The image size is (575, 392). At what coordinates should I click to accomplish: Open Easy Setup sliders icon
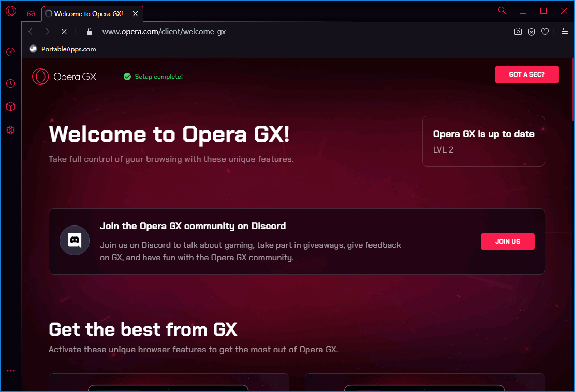pos(565,32)
